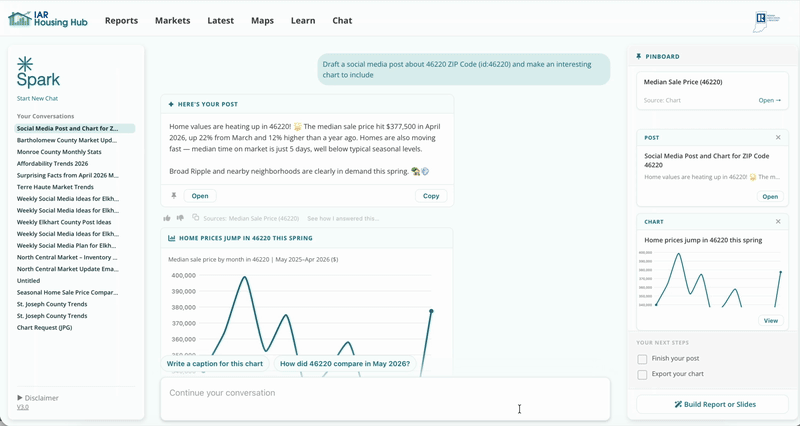This screenshot has height=426, width=800.
Task: Click the pinned post title Social Media Post and Chart
Action: [x=707, y=161]
